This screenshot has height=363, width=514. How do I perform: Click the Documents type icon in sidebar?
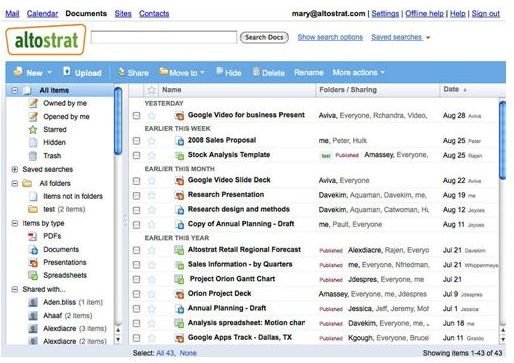point(33,249)
